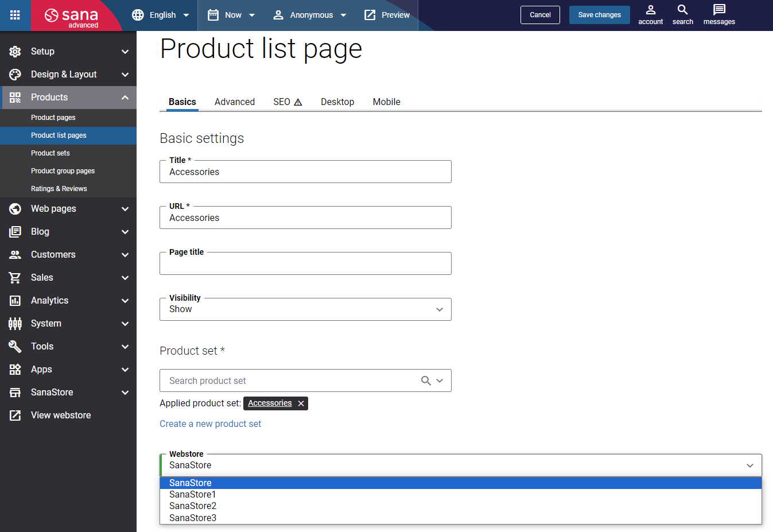The height and width of the screenshot is (532, 773).
Task: Expand the Blog menu chevron
Action: tap(125, 232)
